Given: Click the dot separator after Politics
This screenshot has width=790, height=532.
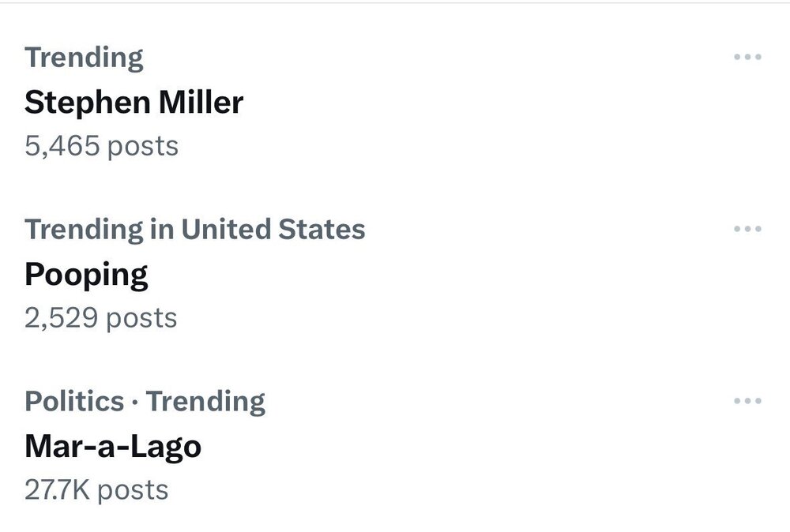Looking at the screenshot, I should click(135, 403).
